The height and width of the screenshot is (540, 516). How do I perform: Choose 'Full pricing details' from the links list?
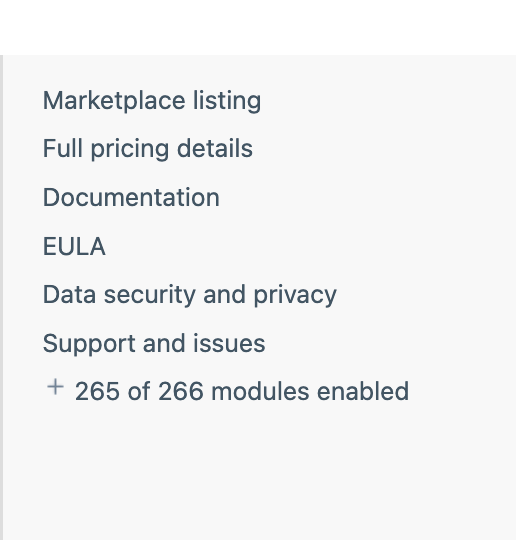[x=148, y=149]
